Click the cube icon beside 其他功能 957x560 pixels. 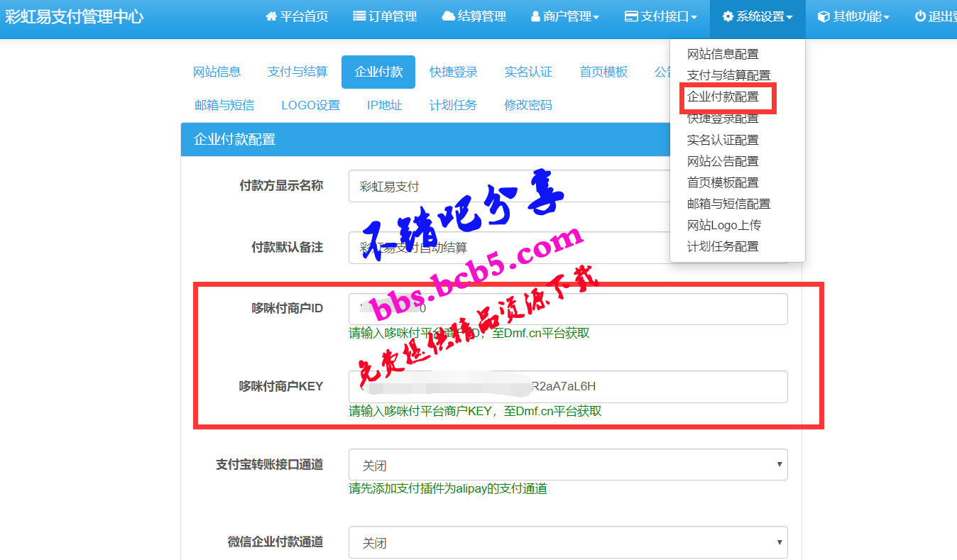824,16
